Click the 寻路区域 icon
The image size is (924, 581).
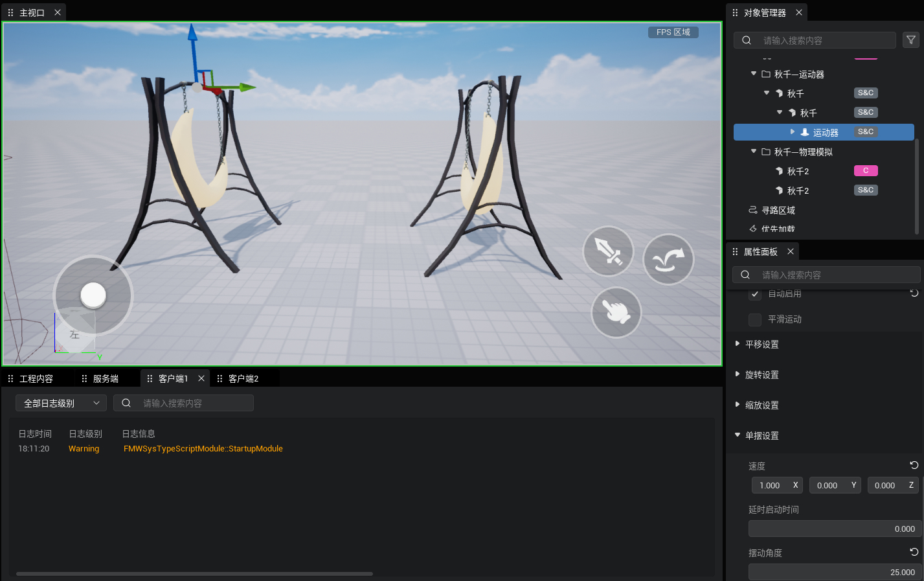click(x=753, y=210)
